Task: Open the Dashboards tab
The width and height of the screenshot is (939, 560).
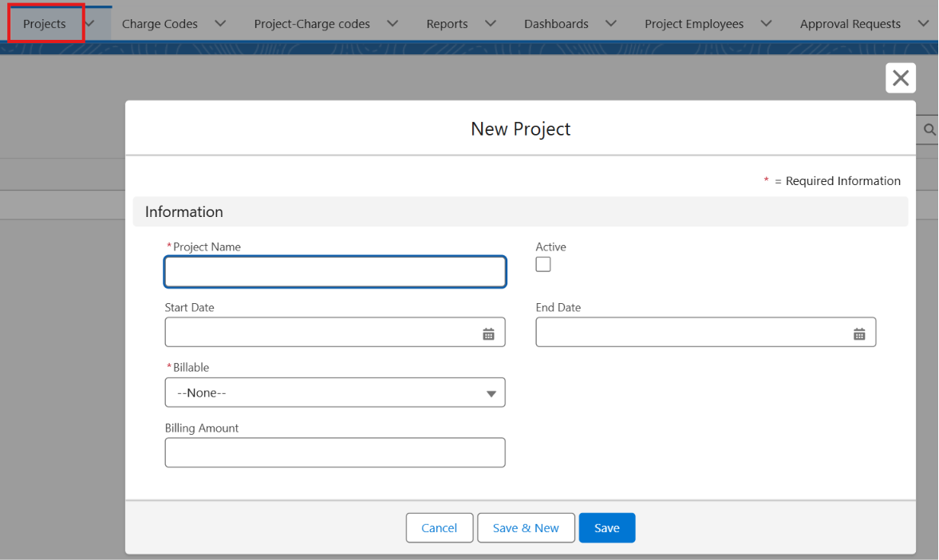Action: 556,24
